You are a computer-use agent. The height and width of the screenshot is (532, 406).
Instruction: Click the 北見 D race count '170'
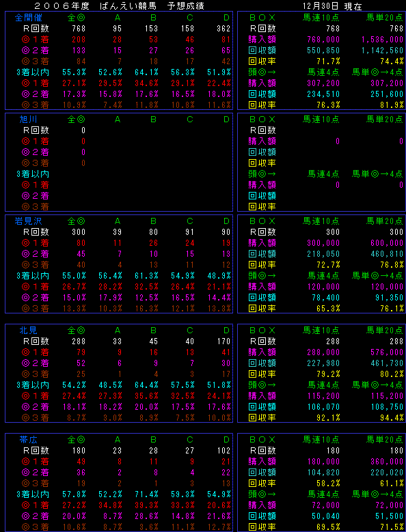224,341
